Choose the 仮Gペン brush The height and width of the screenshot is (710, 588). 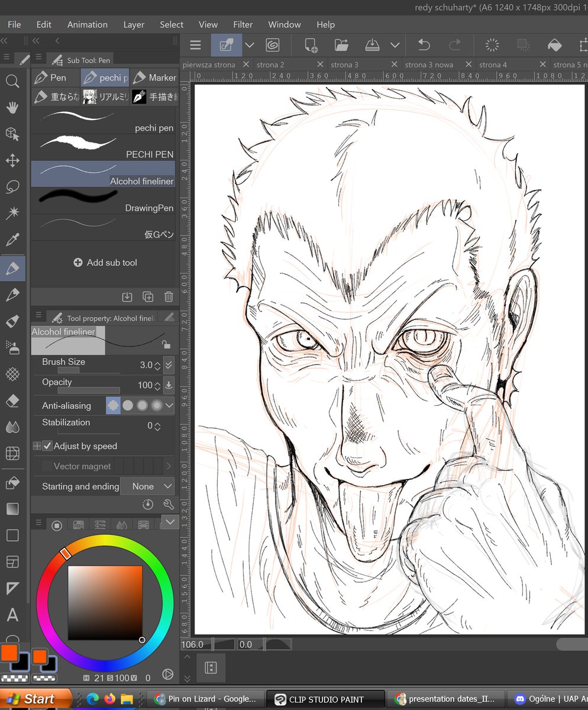(x=104, y=227)
